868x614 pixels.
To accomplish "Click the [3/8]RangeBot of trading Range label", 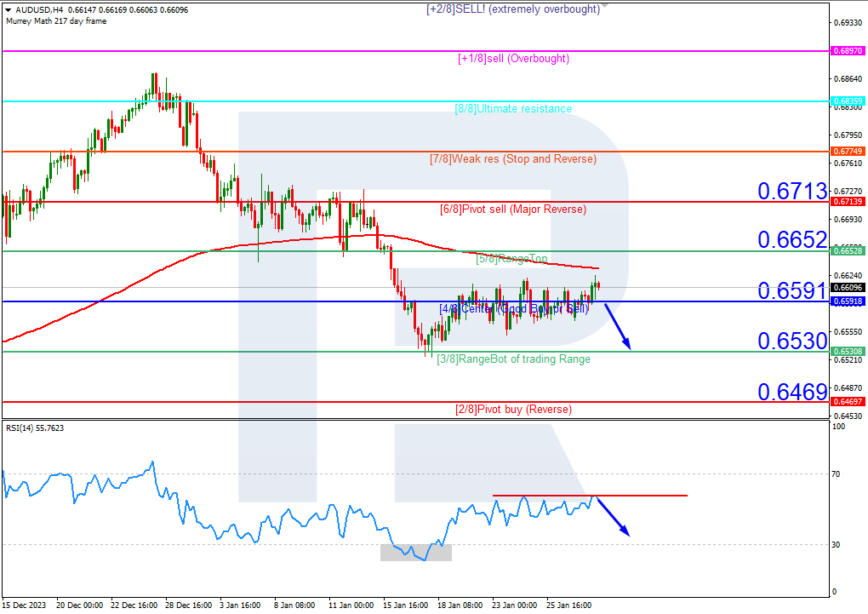I will pyautogui.click(x=511, y=359).
